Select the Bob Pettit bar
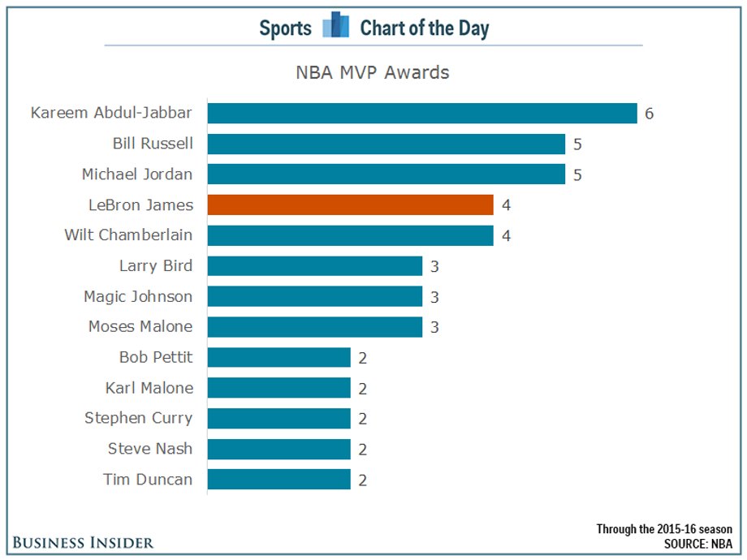Viewport: 747px width, 560px height. click(x=279, y=357)
